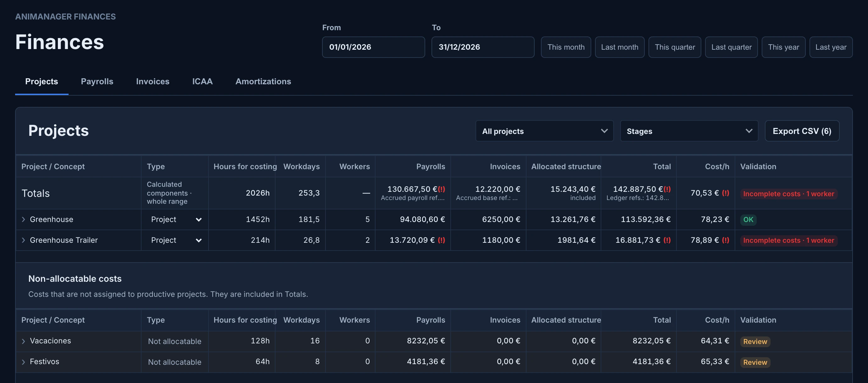Click Incomplete costs badge for Greenhouse Trailer
The width and height of the screenshot is (868, 383).
coord(788,241)
